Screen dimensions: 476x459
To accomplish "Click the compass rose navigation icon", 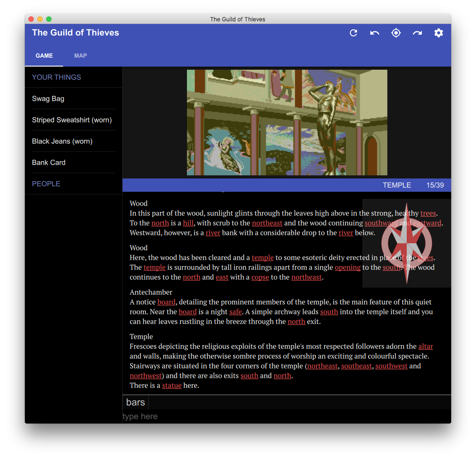I will point(407,243).
